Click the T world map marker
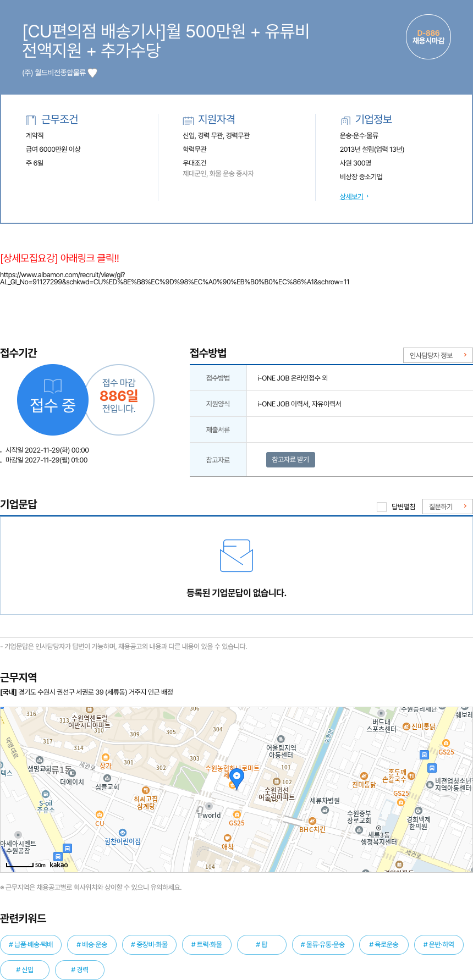Image resolution: width=473 pixels, height=980 pixels. (208, 806)
